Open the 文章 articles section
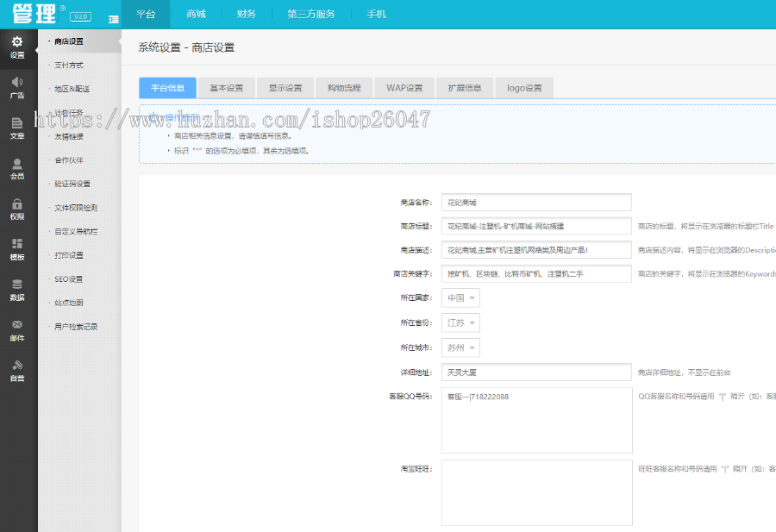This screenshot has width=776, height=532. point(18,128)
